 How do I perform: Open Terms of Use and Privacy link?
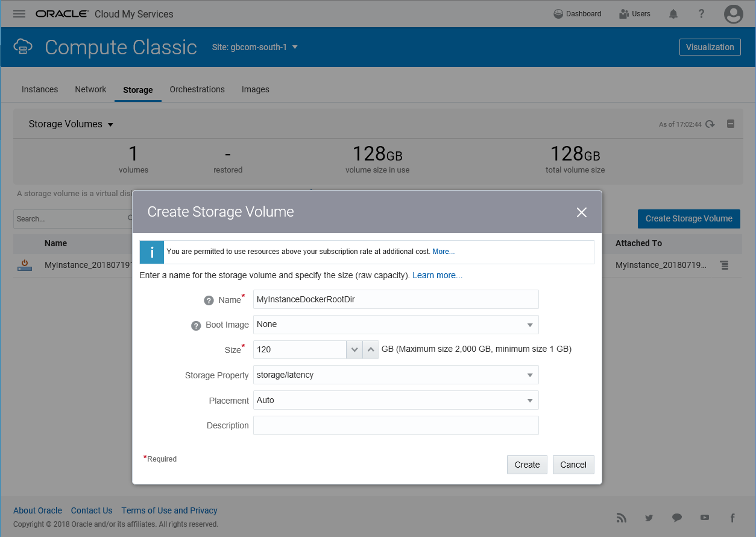(x=169, y=510)
